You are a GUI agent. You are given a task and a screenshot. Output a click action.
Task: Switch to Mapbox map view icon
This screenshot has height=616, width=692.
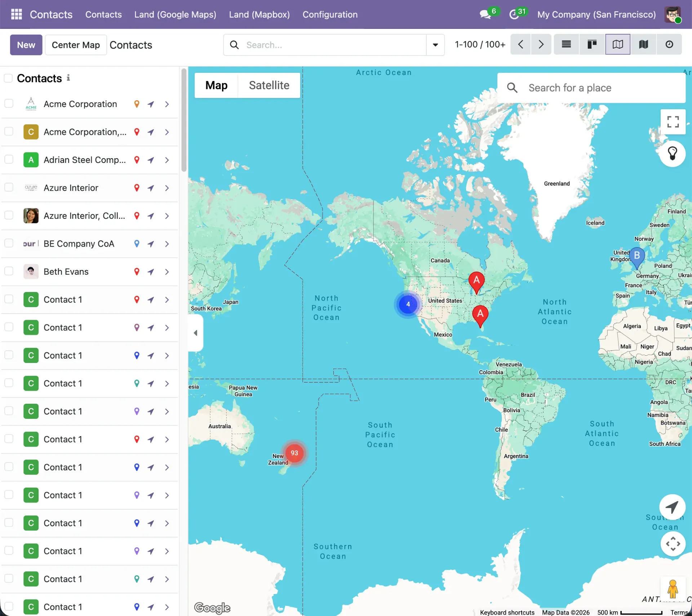pyautogui.click(x=643, y=44)
